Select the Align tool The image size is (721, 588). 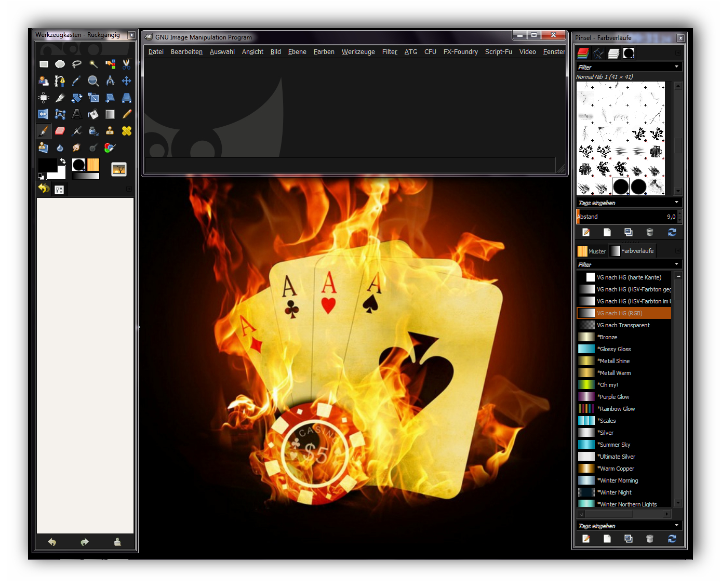click(44, 98)
